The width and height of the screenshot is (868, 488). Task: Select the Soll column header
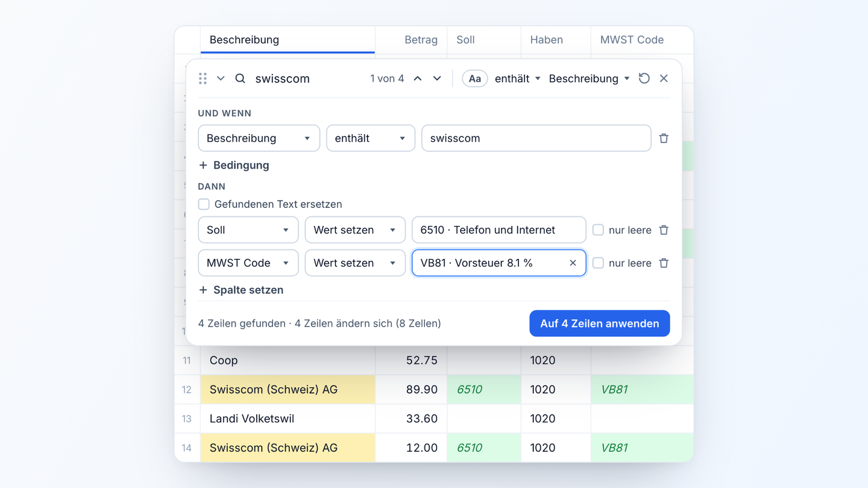click(484, 40)
